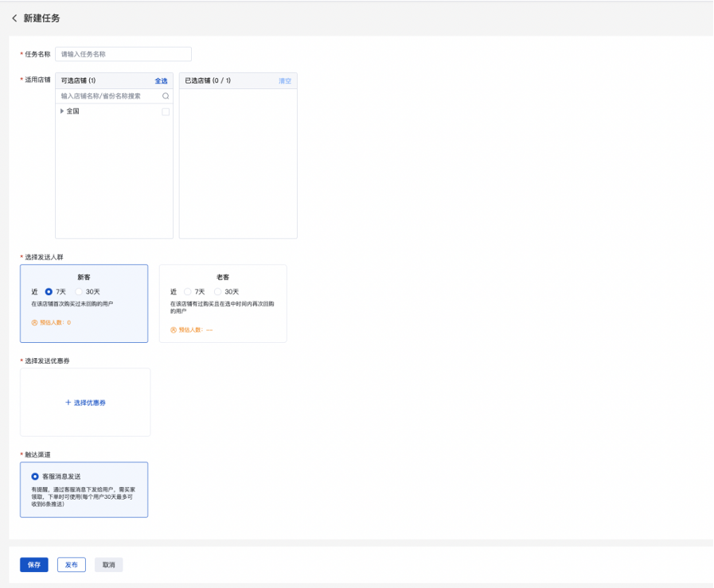Select the 老客 audience card title
Viewport: 714px width, 588px height.
[x=223, y=277]
